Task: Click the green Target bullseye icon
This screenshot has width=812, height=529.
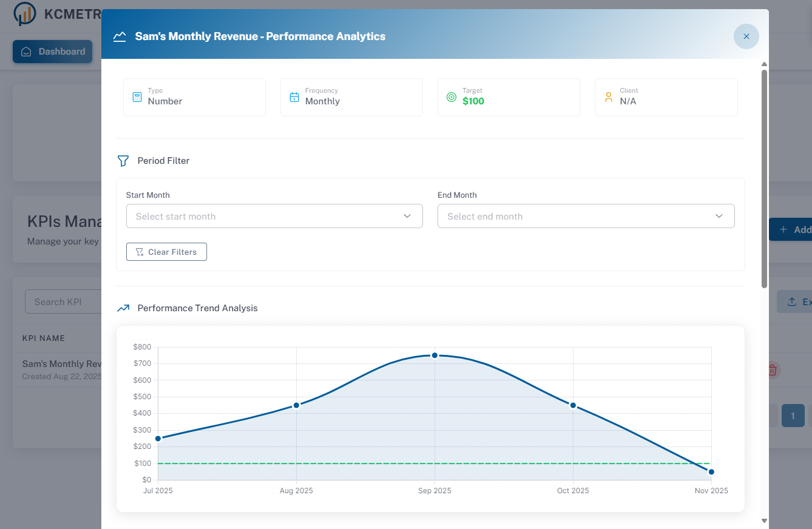Action: click(451, 96)
